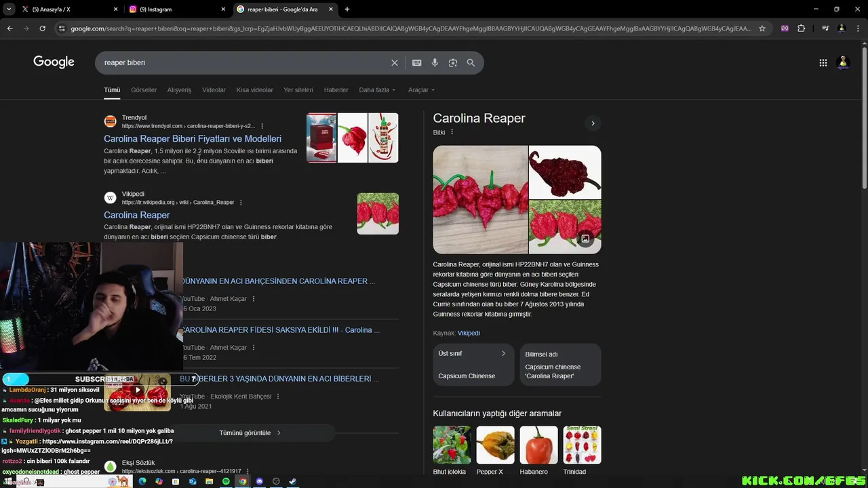The width and height of the screenshot is (868, 488).
Task: Open new tab with plus icon
Action: [347, 9]
